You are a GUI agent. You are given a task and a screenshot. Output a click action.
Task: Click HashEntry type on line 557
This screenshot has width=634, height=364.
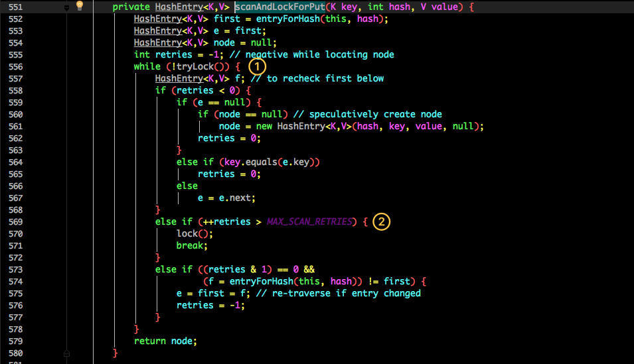[179, 78]
